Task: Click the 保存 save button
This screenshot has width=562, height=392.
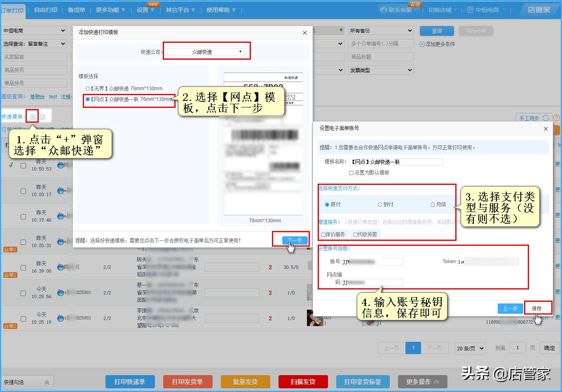Action: pyautogui.click(x=538, y=308)
